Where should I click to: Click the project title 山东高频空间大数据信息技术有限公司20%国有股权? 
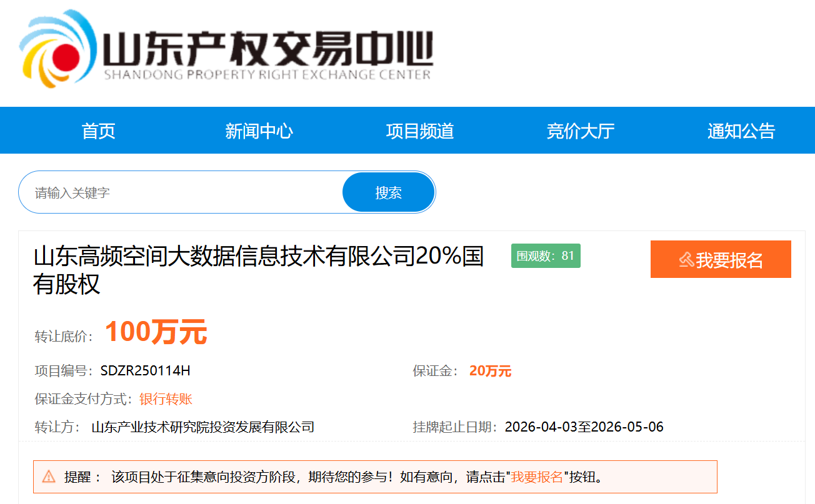[x=258, y=270]
